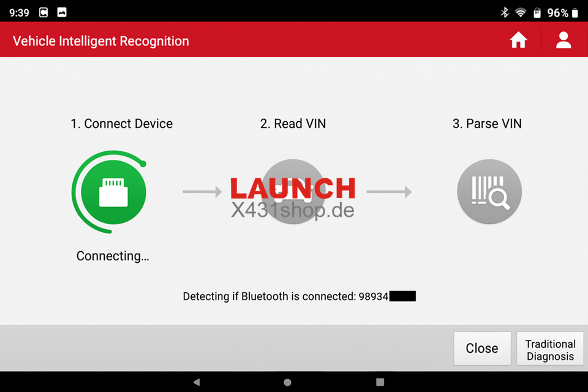Screen dimensions: 588x392
Task: Tap the Wi-Fi status bar icon
Action: (x=521, y=12)
